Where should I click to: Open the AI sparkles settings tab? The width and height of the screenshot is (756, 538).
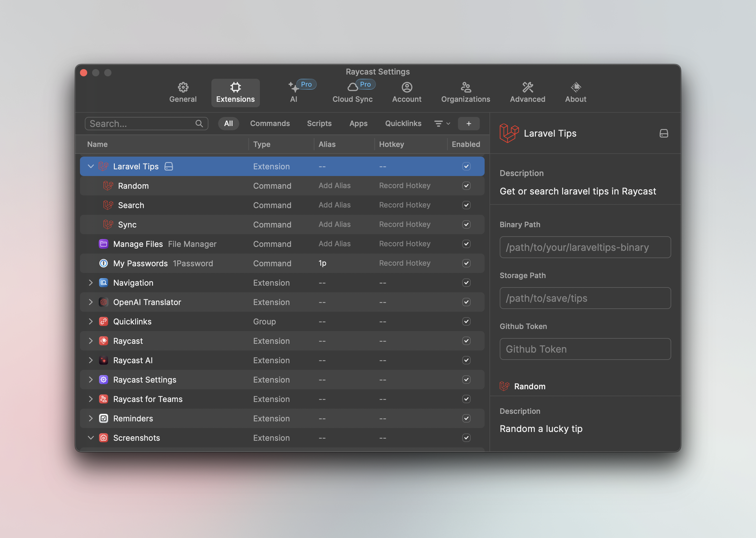[293, 87]
